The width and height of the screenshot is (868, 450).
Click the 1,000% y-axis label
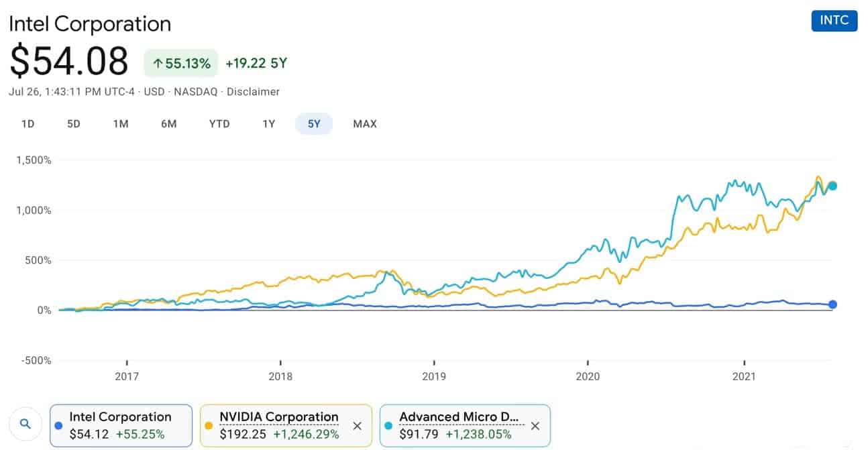tap(34, 210)
